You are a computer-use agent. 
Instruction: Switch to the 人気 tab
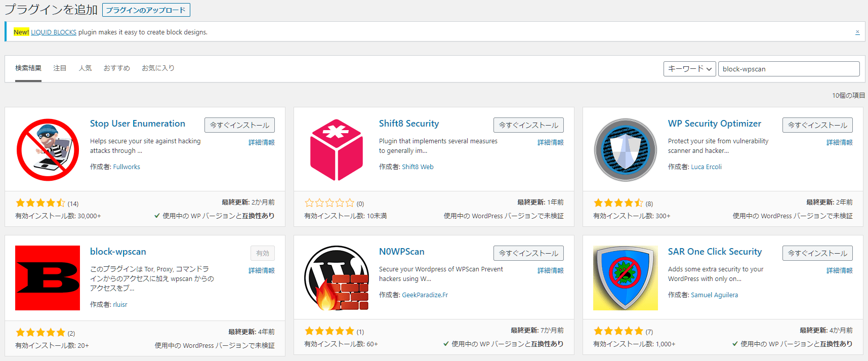[x=85, y=68]
